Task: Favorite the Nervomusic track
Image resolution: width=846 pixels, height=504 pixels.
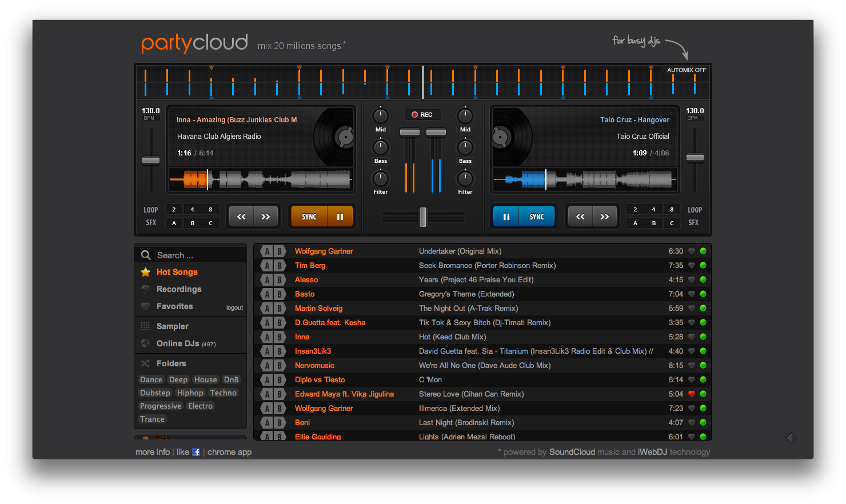Action: [692, 365]
